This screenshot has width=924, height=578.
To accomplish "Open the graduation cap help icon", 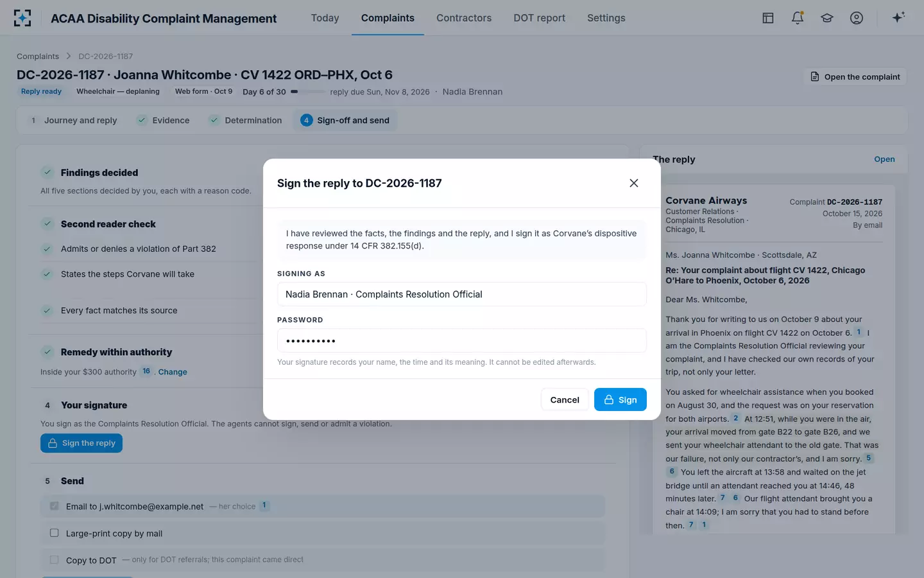I will [x=827, y=18].
